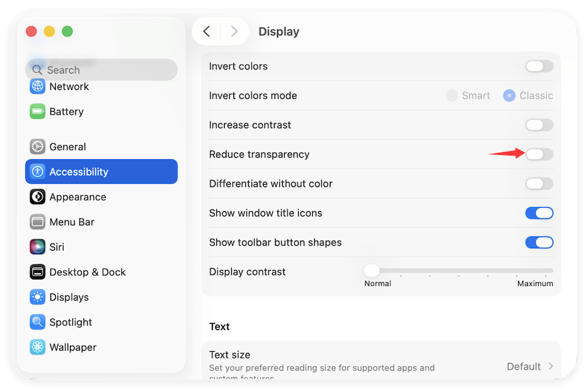Image resolution: width=588 pixels, height=390 pixels.
Task: Enable Reduce transparency
Action: (x=539, y=154)
